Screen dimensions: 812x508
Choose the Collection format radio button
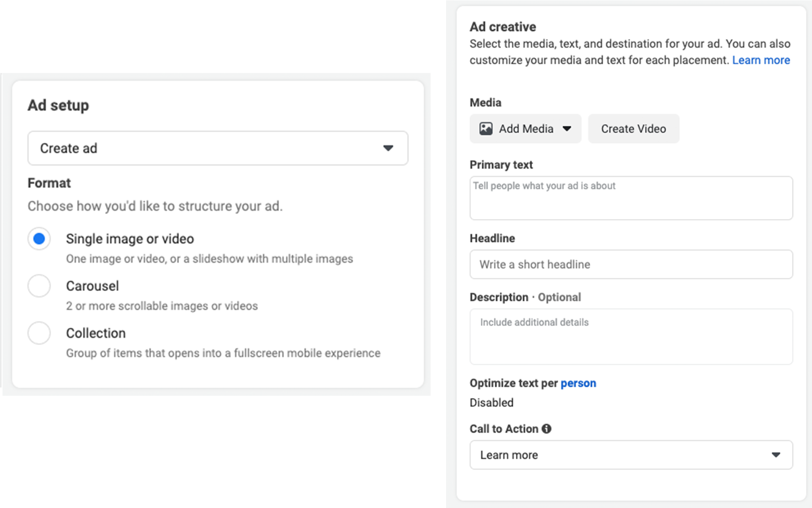tap(39, 333)
